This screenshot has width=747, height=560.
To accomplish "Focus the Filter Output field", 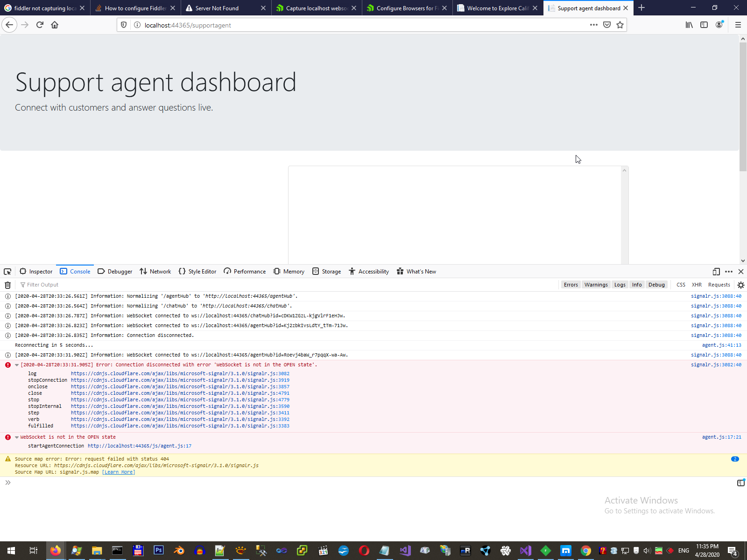I will click(289, 285).
